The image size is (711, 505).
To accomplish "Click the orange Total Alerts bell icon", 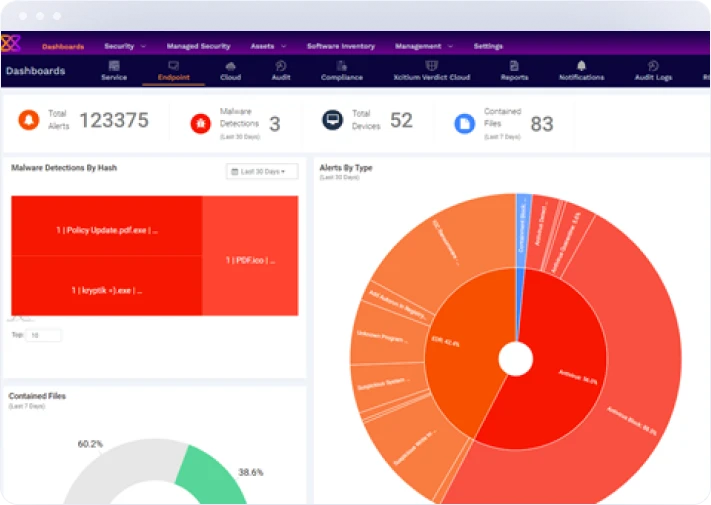I will point(29,121).
